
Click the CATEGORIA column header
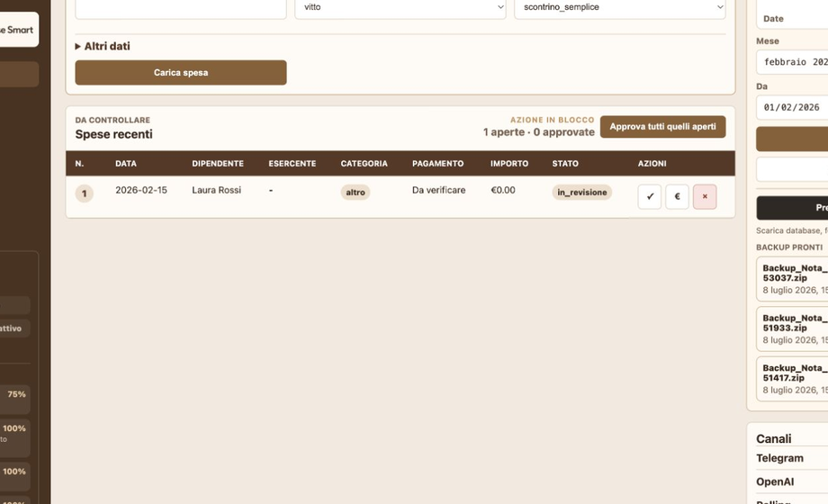(x=364, y=163)
